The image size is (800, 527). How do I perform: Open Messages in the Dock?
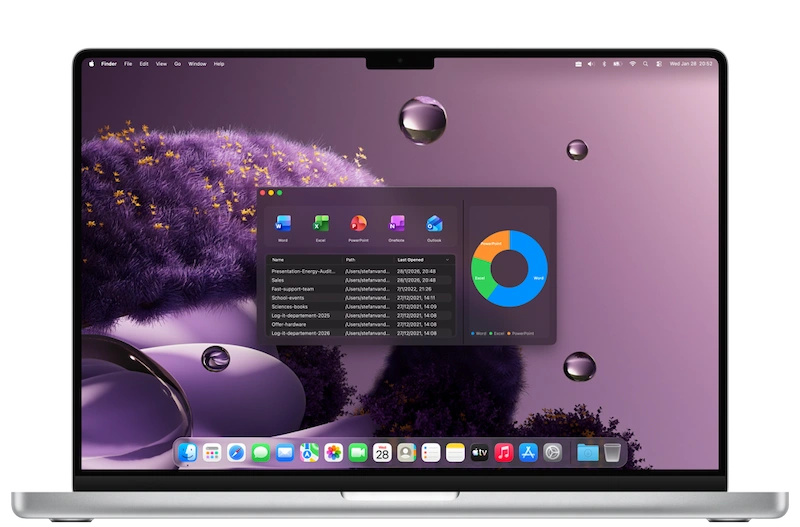pyautogui.click(x=261, y=453)
